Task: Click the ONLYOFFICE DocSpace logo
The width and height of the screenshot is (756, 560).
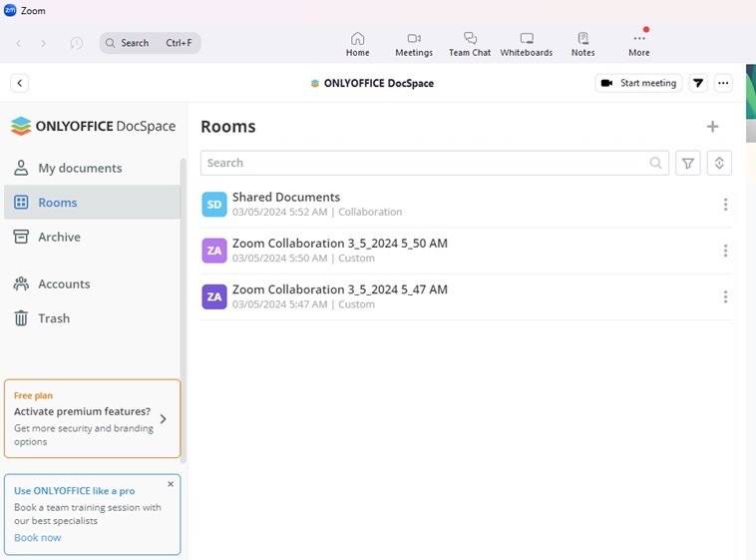Action: [93, 126]
